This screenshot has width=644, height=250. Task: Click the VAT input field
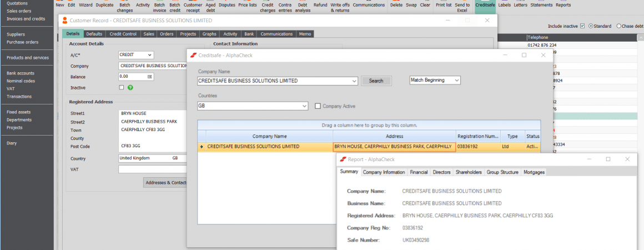coord(153,169)
